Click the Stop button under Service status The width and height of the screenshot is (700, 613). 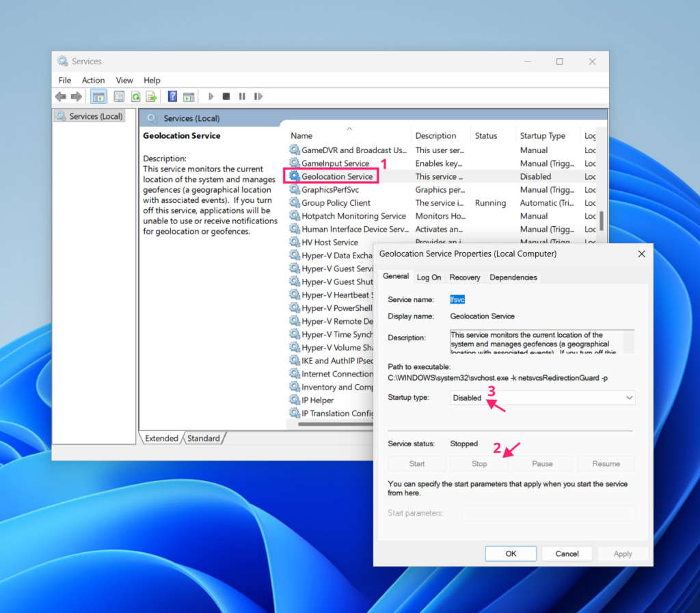479,463
